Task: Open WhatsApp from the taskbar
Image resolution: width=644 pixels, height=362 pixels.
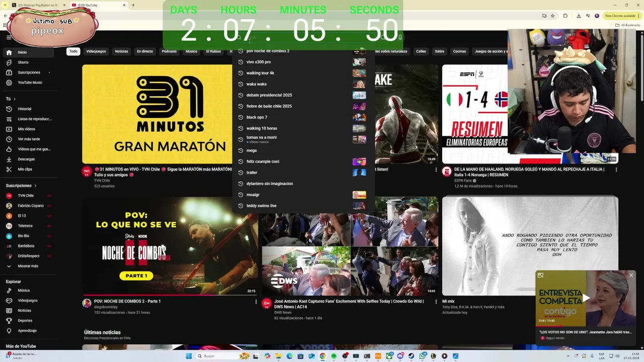Action: tap(422, 356)
